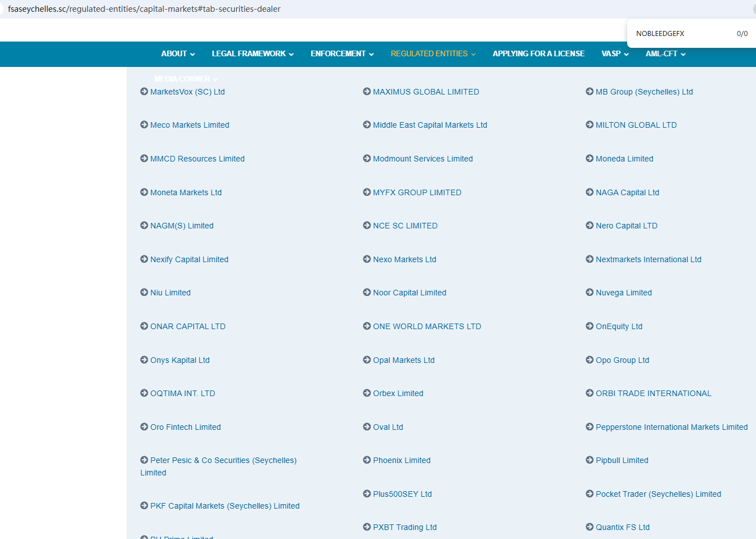Viewport: 756px width, 539px height.
Task: Click the arrow icon beside Niu Limited
Action: tap(144, 292)
